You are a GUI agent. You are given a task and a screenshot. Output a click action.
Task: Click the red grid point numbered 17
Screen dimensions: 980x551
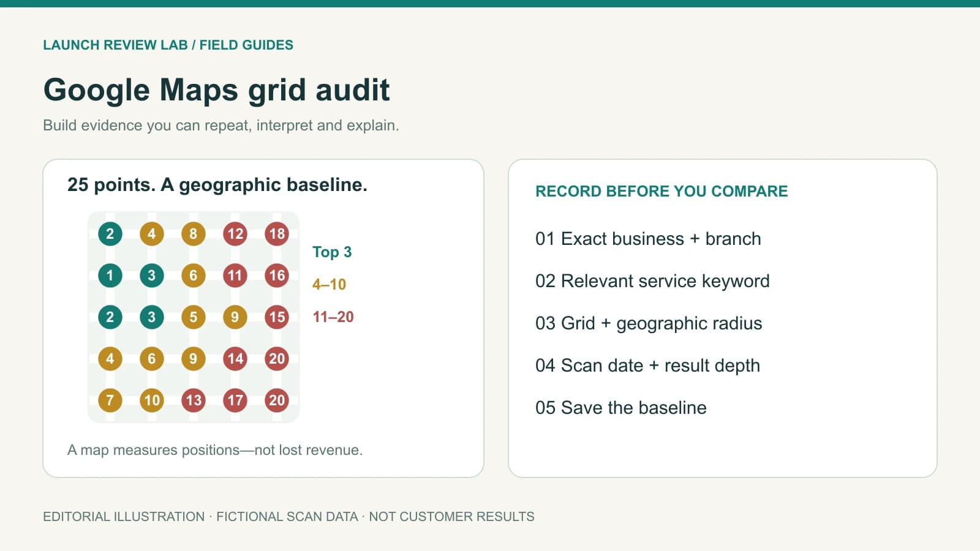[235, 400]
